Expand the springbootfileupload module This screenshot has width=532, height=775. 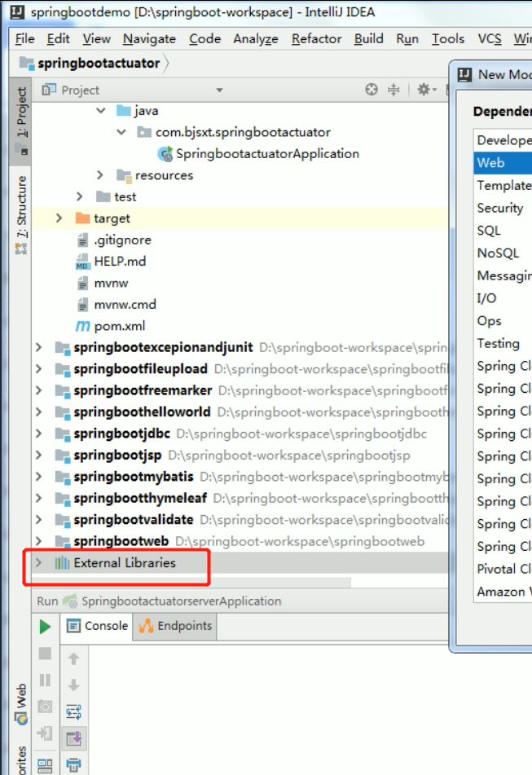[x=38, y=368]
